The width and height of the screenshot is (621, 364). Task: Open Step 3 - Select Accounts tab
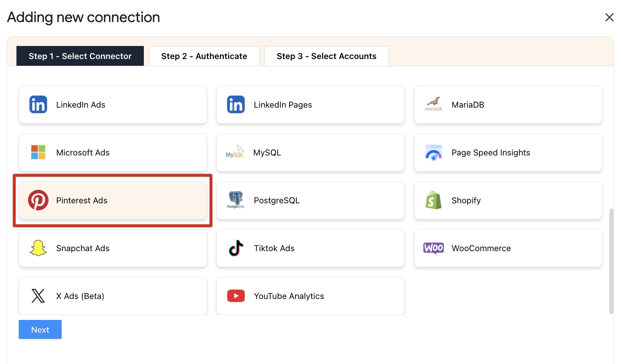pos(326,56)
